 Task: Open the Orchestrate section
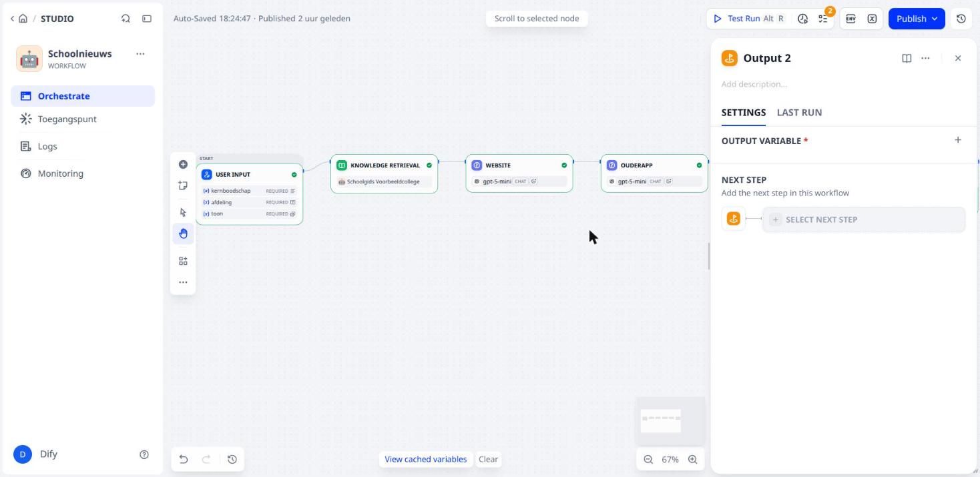83,96
